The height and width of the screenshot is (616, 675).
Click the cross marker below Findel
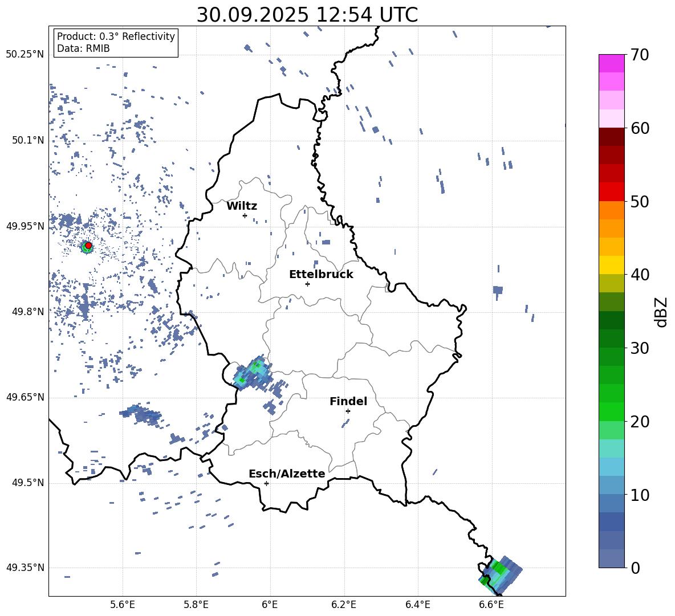click(348, 411)
